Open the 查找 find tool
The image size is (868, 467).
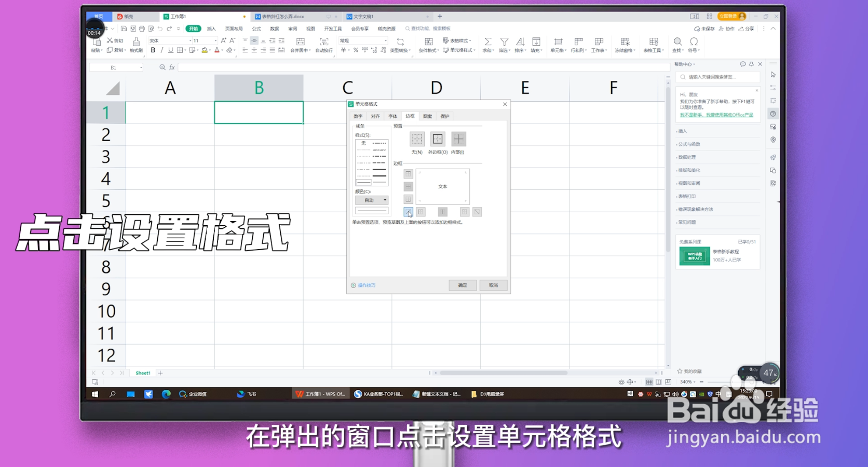(x=677, y=45)
